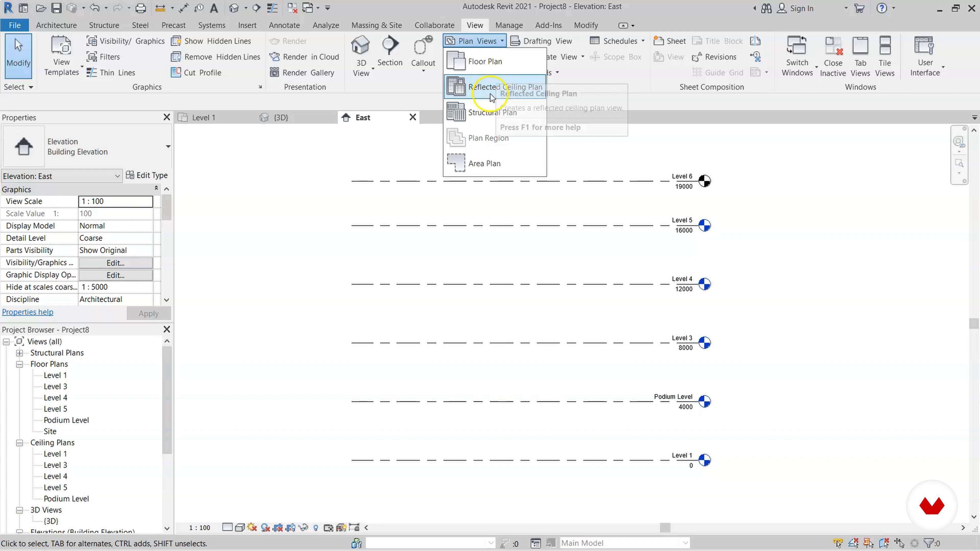
Task: Print using the printer icon
Action: pos(141,8)
